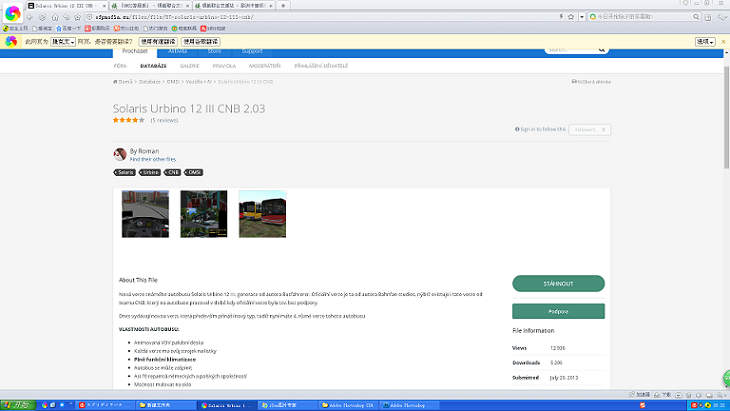730x411 pixels.
Task: Dismiss the translate bar with the X
Action: 723,42
